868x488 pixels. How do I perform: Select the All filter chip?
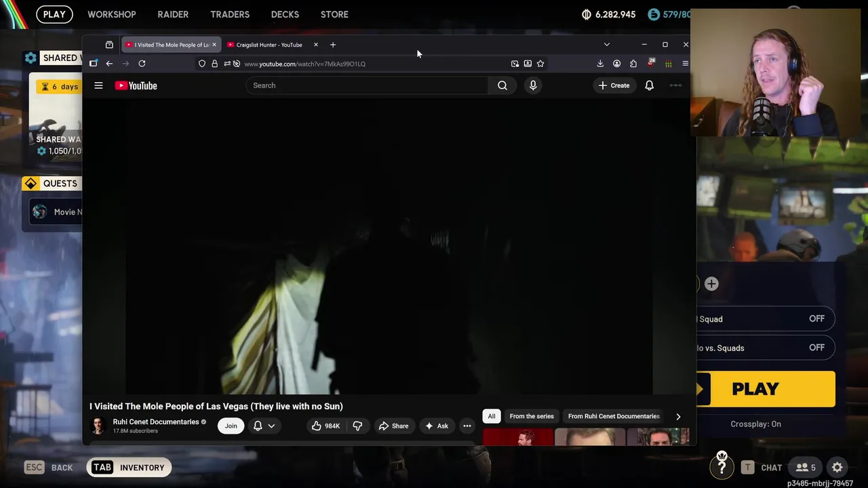pos(492,416)
